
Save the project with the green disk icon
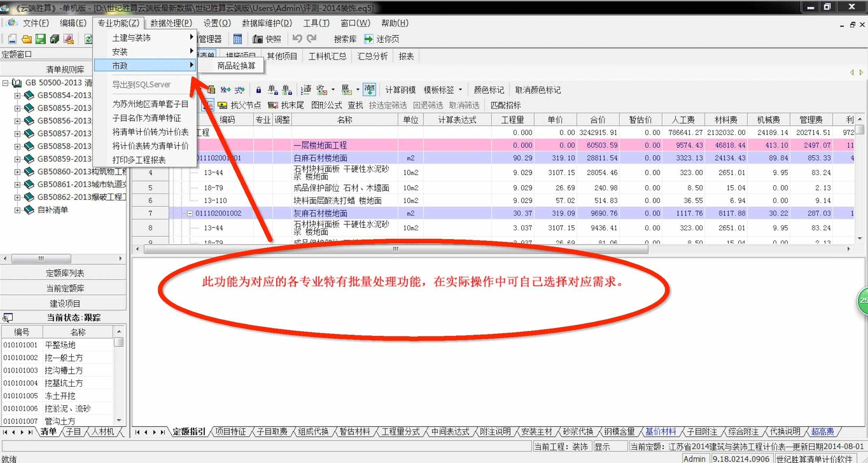41,39
